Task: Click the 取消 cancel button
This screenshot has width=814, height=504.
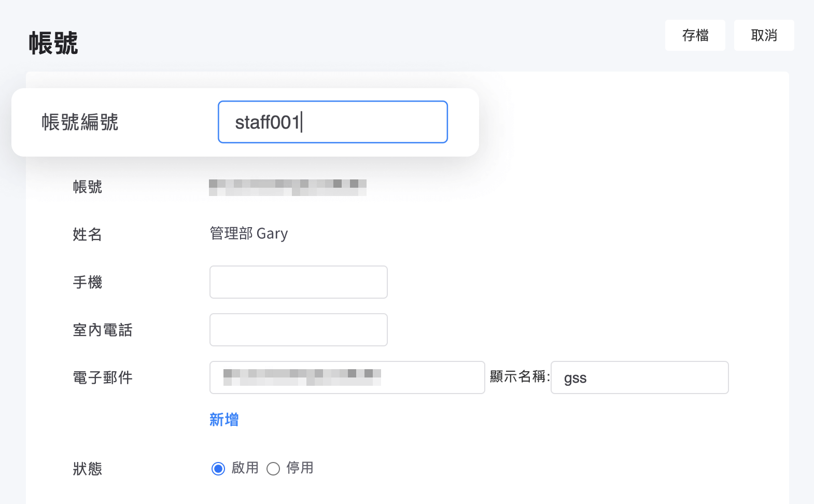Action: click(x=764, y=35)
